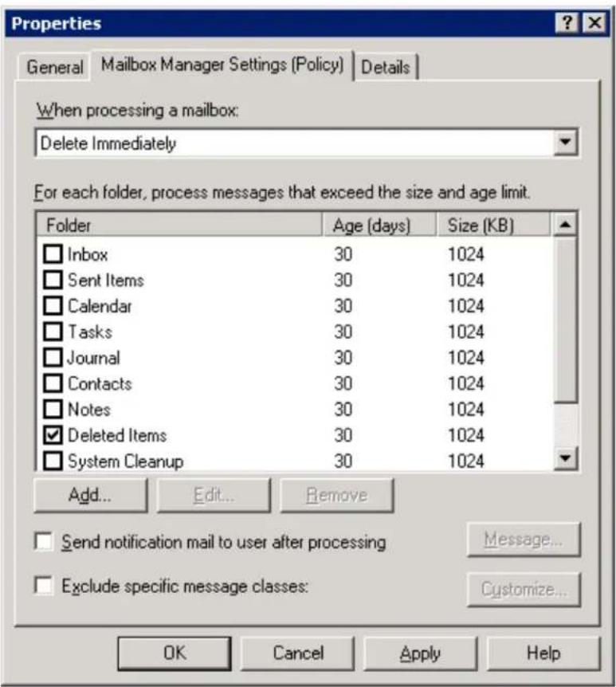Tick the Tasks folder checkbox
616x687 pixels.
click(53, 332)
